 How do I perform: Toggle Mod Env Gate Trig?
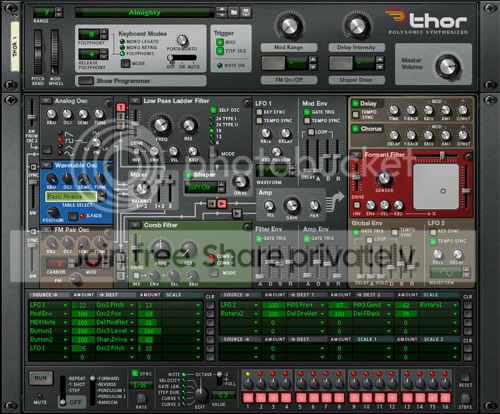tap(307, 112)
